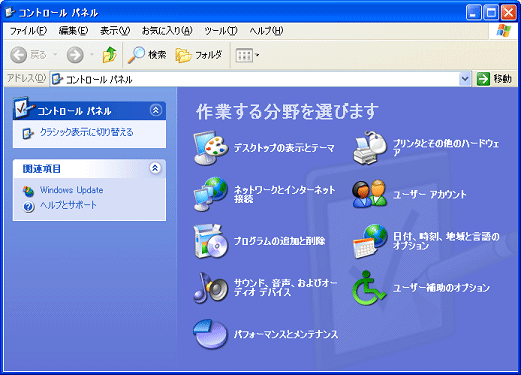This screenshot has width=521, height=375.
Task: Open the Search (検索) magnifier tool
Action: pos(147,55)
